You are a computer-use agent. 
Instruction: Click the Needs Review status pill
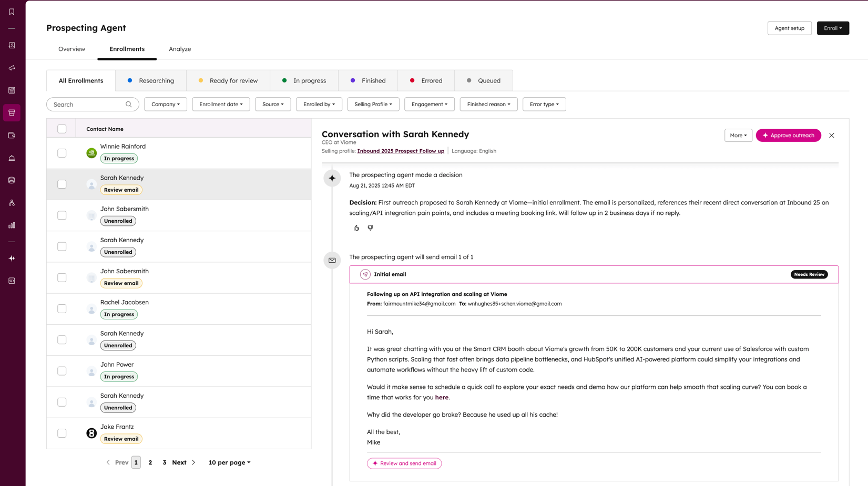(809, 274)
